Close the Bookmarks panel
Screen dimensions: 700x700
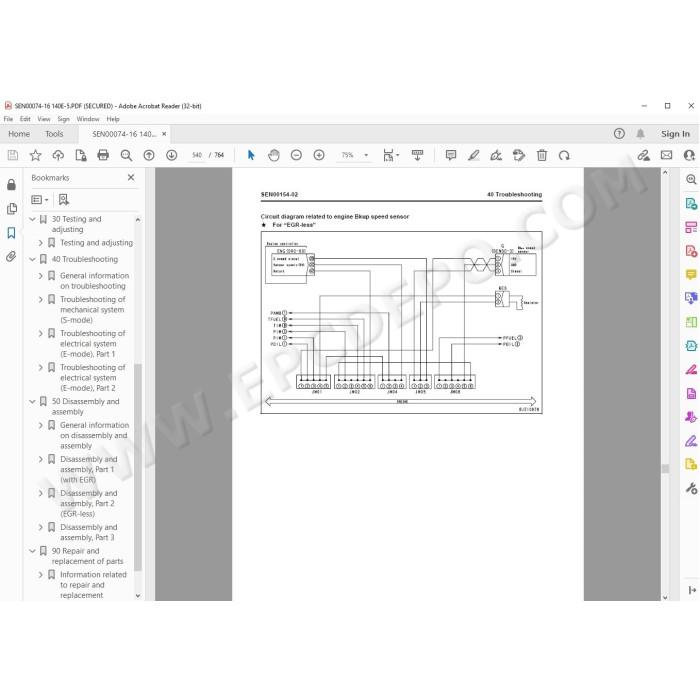131,178
